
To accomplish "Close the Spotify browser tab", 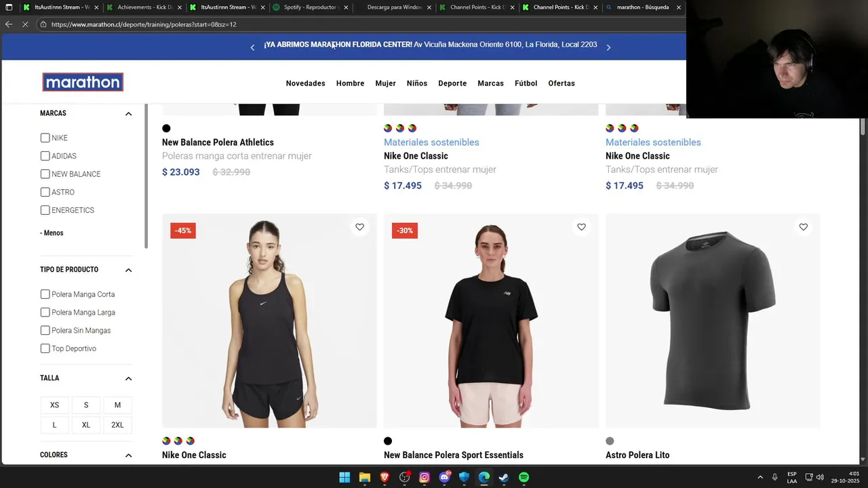I will [x=346, y=7].
